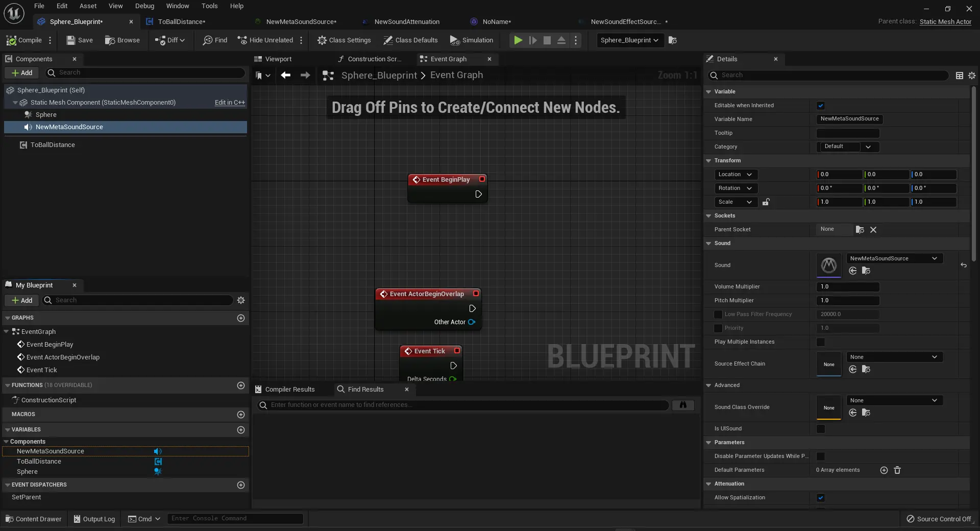Toggle Is UISound checkbox
980x531 pixels.
pyautogui.click(x=821, y=429)
